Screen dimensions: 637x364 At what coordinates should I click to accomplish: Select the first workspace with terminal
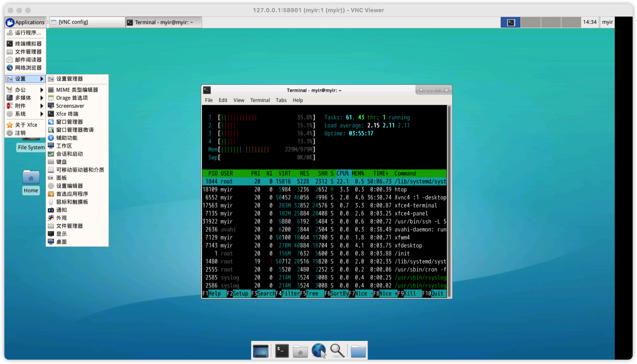pyautogui.click(x=510, y=22)
